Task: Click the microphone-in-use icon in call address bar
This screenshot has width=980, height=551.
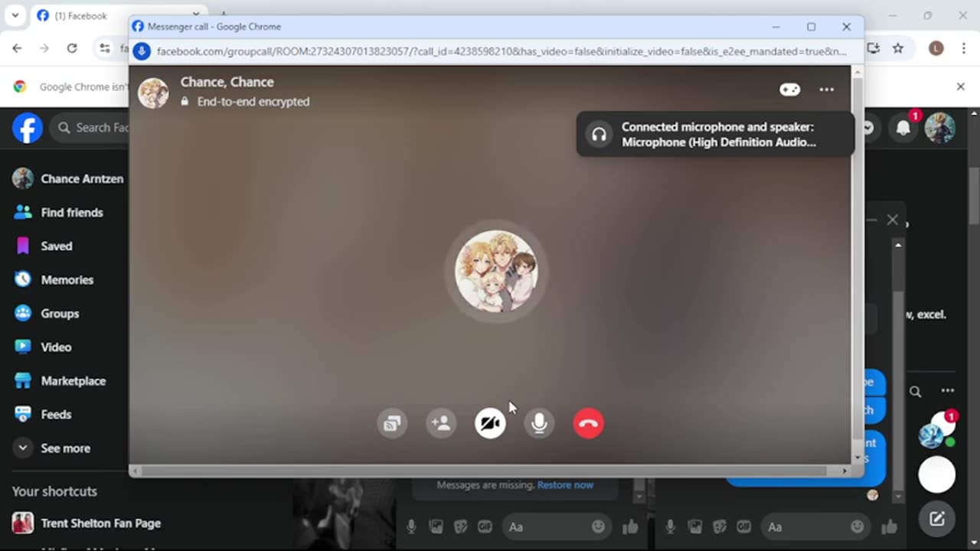Action: click(x=142, y=51)
